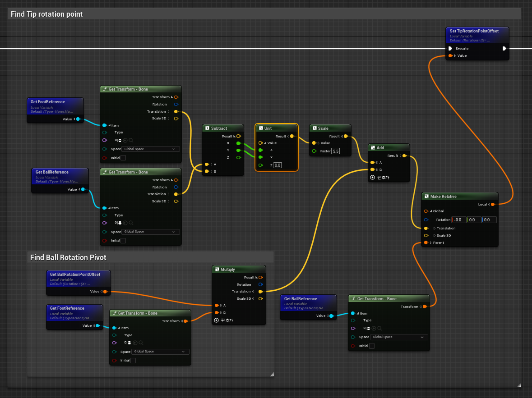Expand the Translation pin on Make Relative
The height and width of the screenshot is (398, 532).
(x=435, y=228)
